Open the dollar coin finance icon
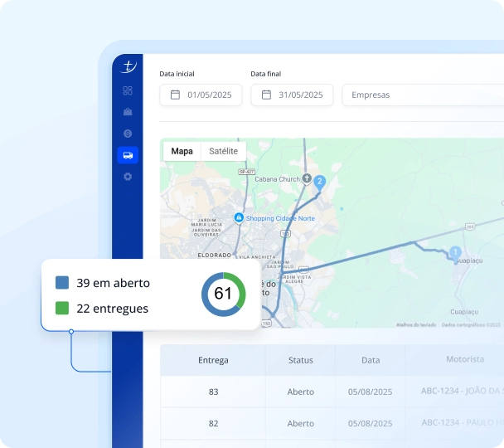The width and height of the screenshot is (504, 448). click(128, 133)
